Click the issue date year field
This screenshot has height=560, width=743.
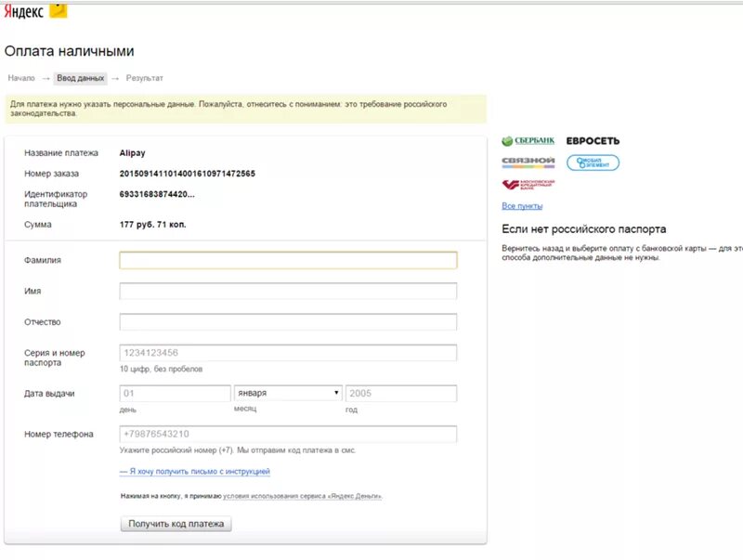click(400, 394)
